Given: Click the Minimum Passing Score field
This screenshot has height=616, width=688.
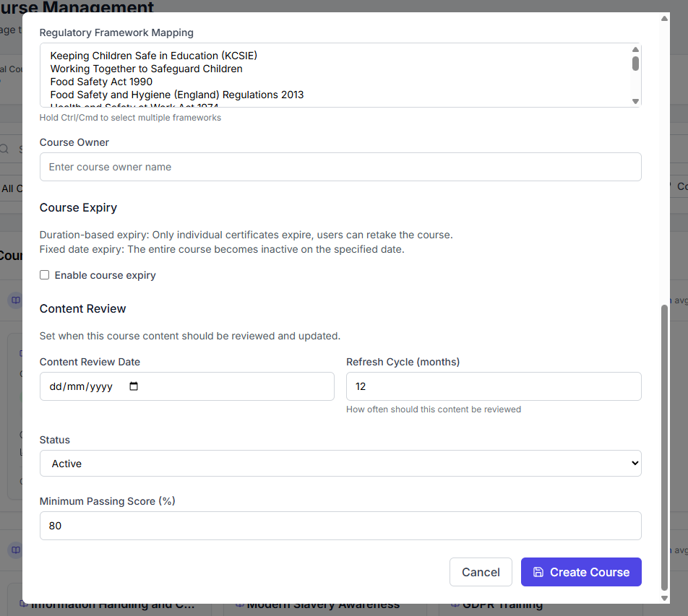Looking at the screenshot, I should click(340, 526).
